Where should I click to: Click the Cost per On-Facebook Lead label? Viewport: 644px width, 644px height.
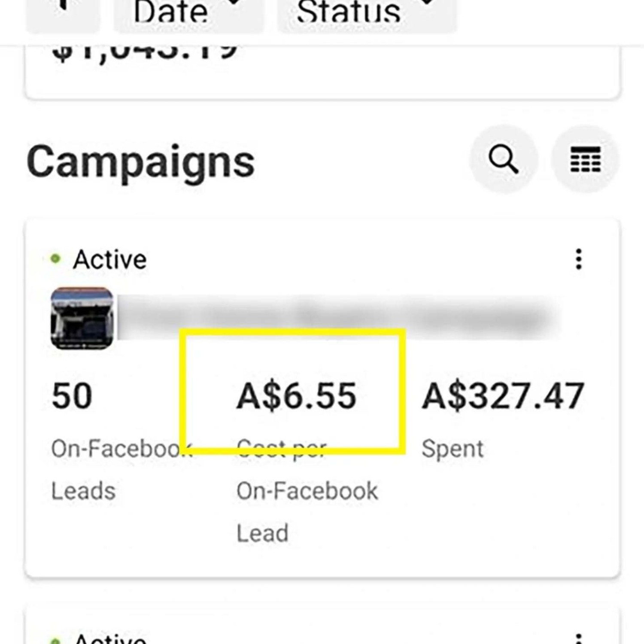[x=307, y=491]
